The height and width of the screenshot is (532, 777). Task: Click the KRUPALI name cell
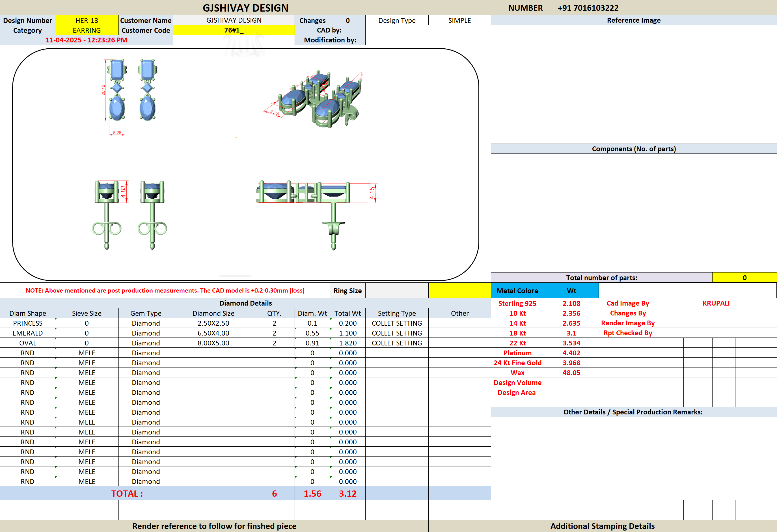pyautogui.click(x=716, y=303)
